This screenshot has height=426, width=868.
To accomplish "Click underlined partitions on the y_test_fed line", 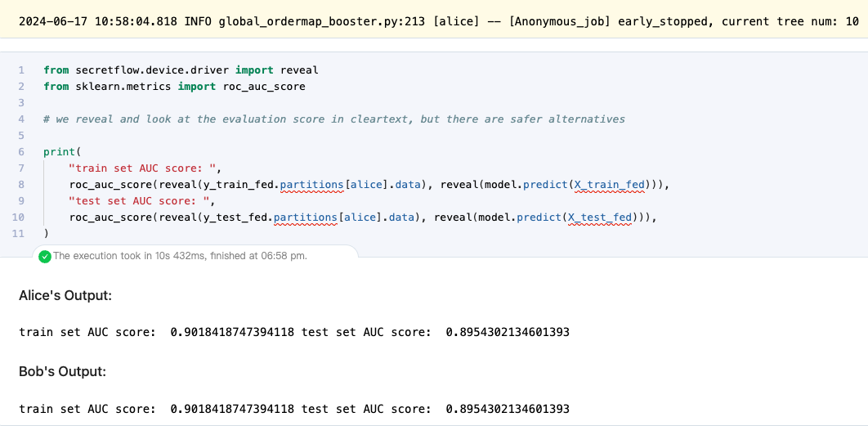I will 306,217.
